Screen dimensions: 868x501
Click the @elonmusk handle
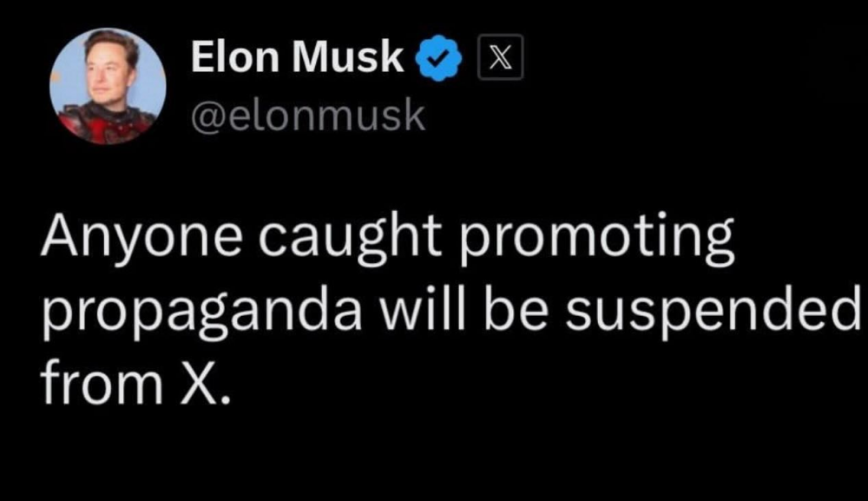pos(307,115)
